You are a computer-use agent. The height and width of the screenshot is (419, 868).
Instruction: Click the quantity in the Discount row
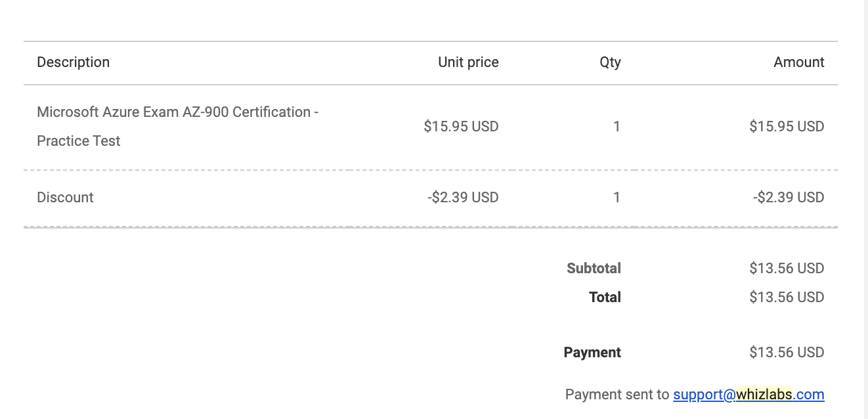point(617,198)
